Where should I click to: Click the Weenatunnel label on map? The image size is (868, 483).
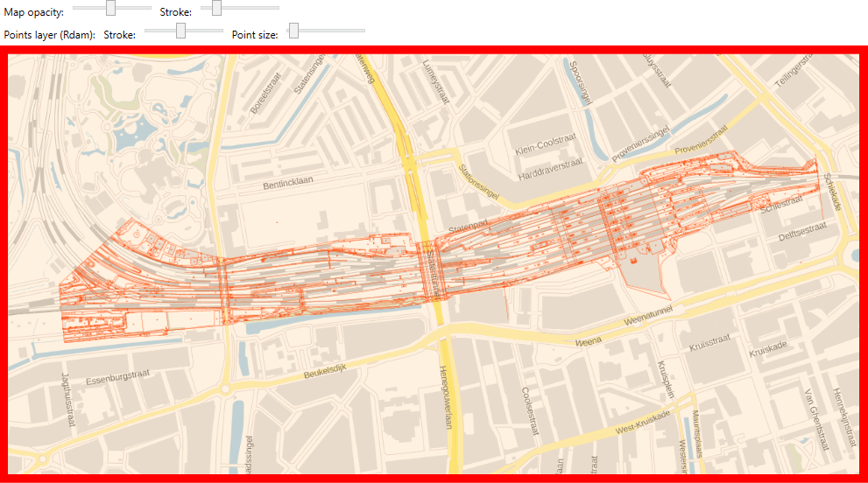click(647, 315)
